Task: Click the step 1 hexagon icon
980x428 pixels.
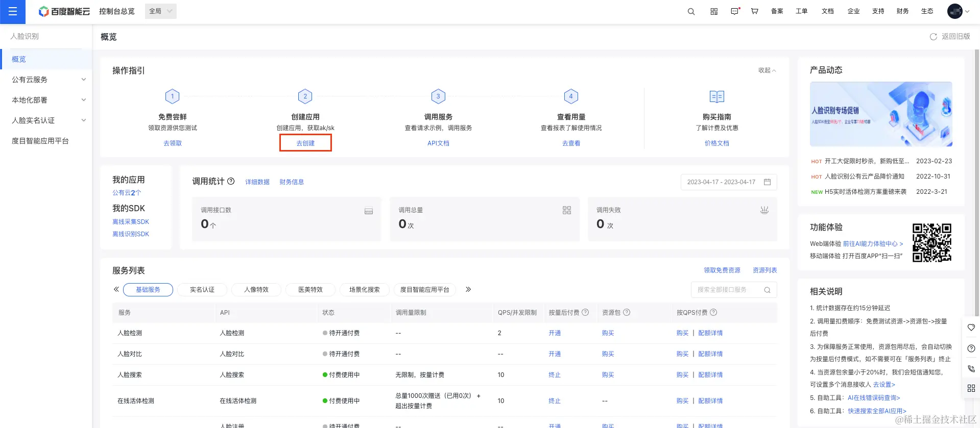Action: pos(173,96)
